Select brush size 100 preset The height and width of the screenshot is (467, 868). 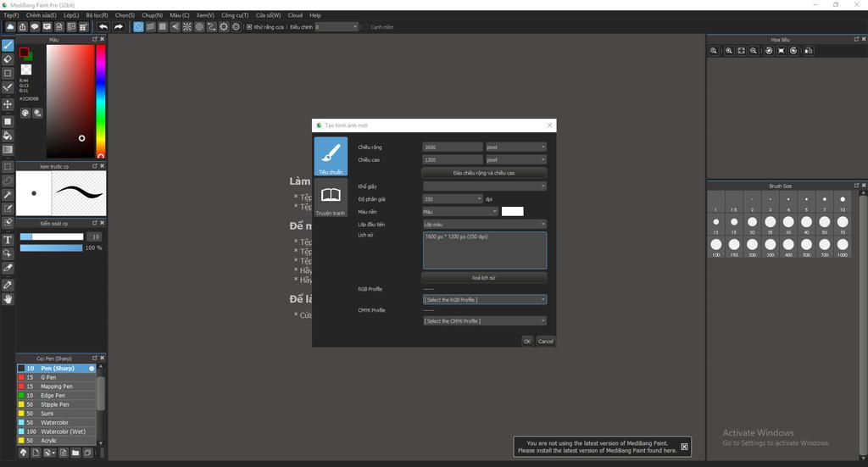click(x=716, y=245)
